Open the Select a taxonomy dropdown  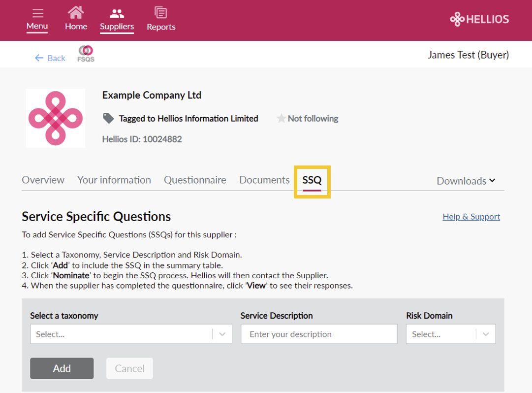click(x=131, y=334)
